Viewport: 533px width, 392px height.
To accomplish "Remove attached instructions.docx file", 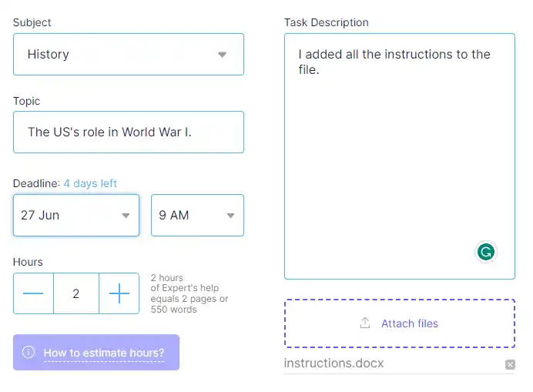I will (510, 364).
